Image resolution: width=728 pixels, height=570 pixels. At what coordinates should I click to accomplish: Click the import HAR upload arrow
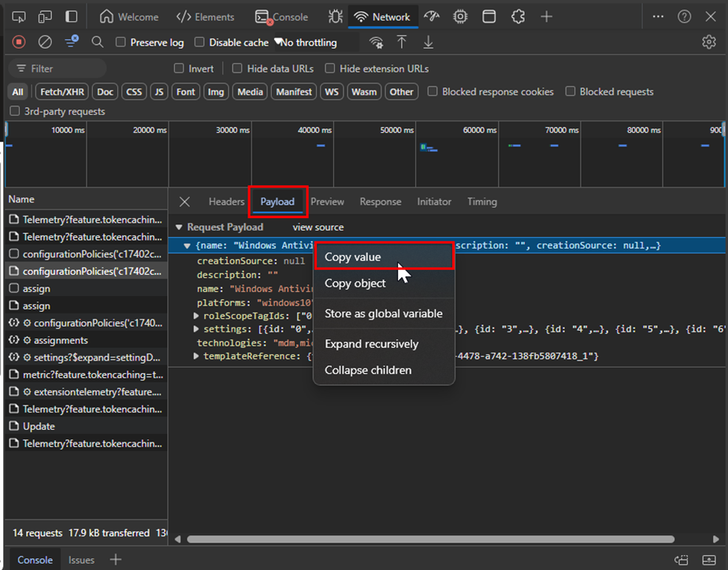402,42
